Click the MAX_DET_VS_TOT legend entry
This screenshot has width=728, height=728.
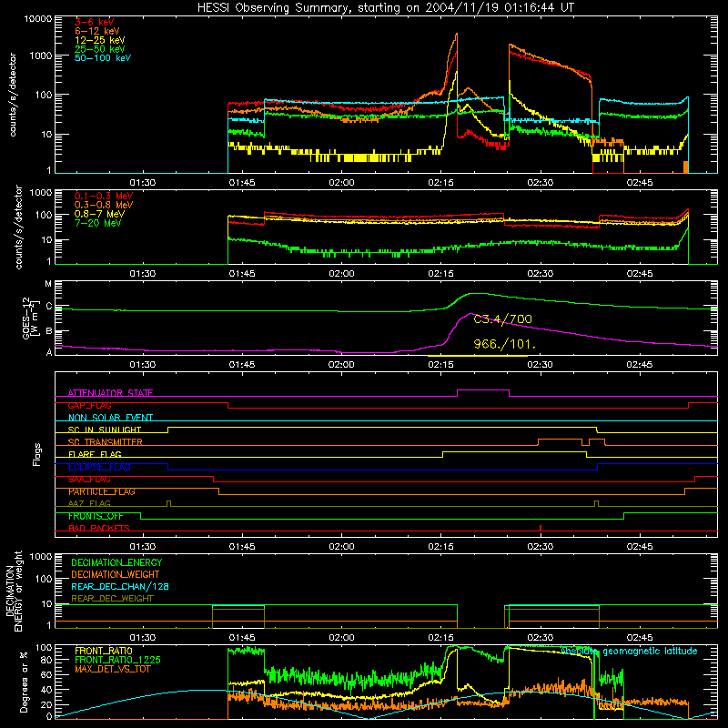112,669
